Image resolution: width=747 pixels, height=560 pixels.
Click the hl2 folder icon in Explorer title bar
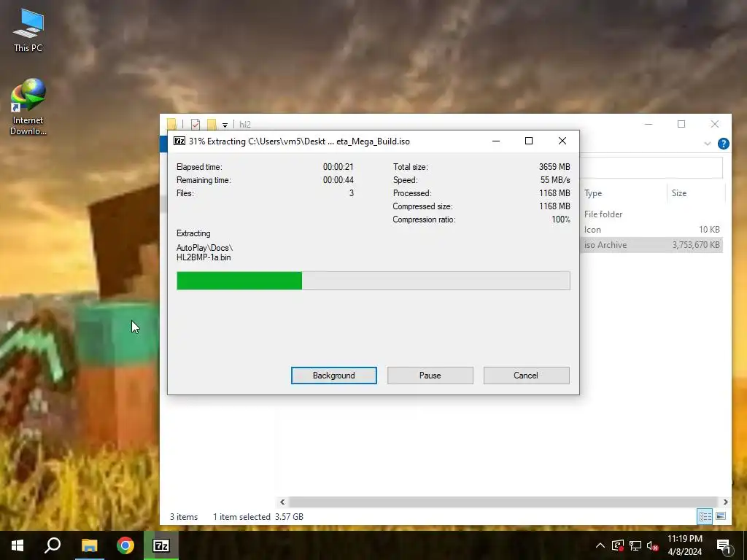coord(171,124)
